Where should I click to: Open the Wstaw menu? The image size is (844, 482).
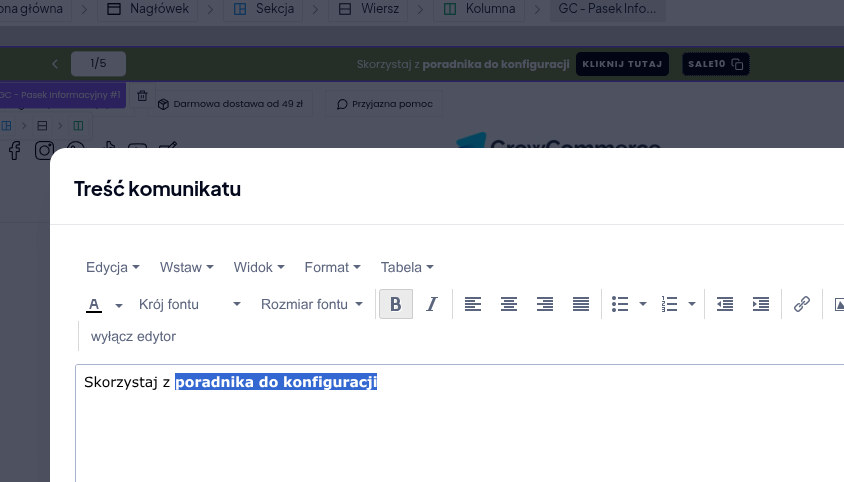tap(186, 267)
